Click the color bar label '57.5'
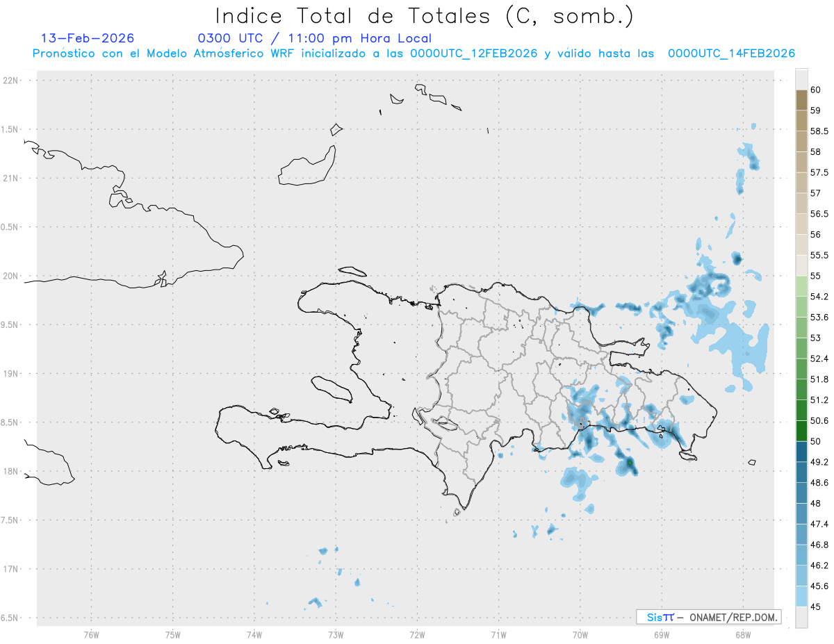834x644 pixels. (819, 172)
